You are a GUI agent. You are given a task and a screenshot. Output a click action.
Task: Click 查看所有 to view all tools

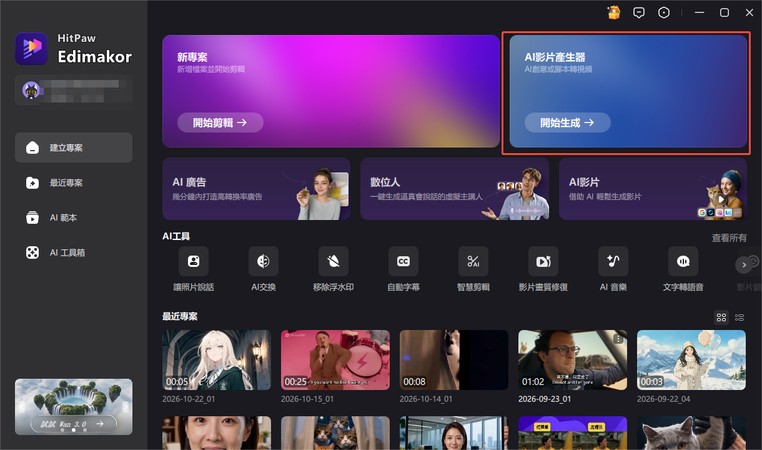click(729, 238)
